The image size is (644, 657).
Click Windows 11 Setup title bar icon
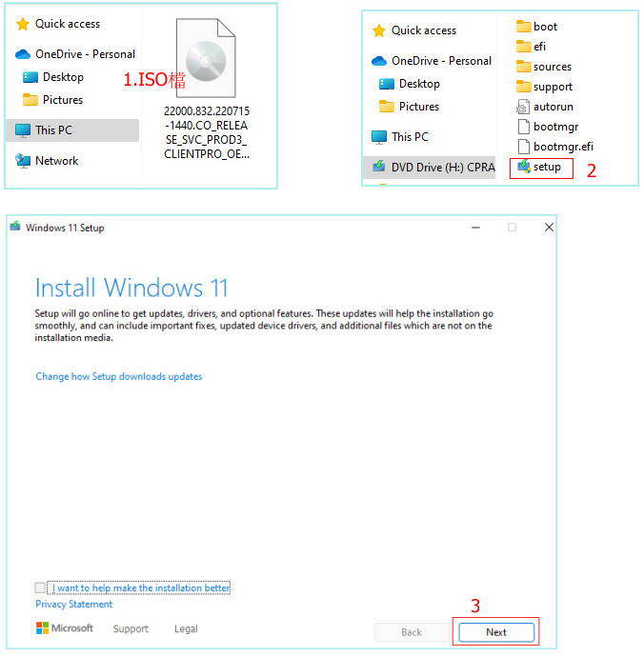point(15,227)
